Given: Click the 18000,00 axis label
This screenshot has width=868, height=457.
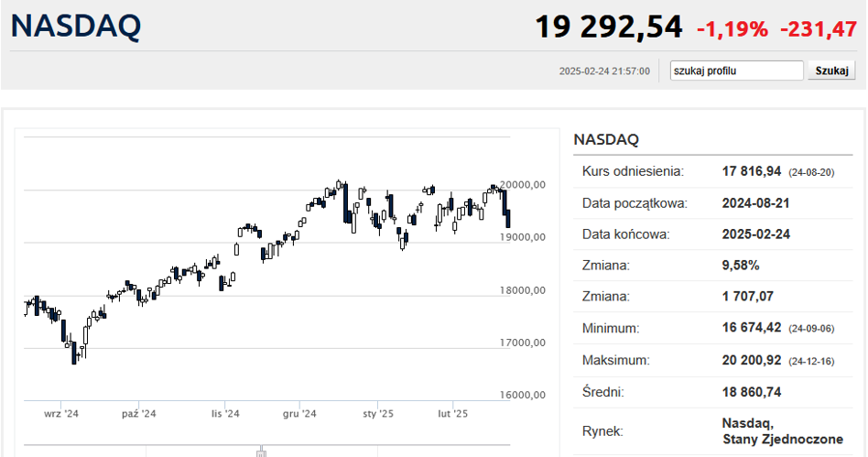Looking at the screenshot, I should click(x=523, y=290).
